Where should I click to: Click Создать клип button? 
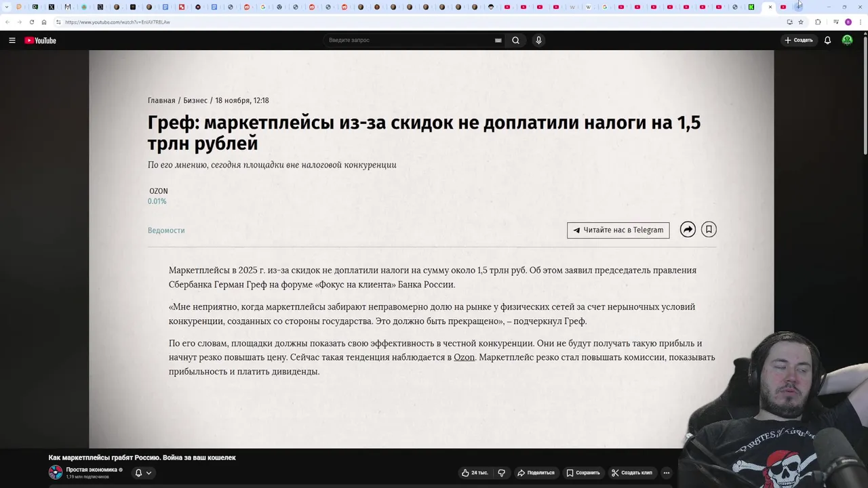pos(632,472)
